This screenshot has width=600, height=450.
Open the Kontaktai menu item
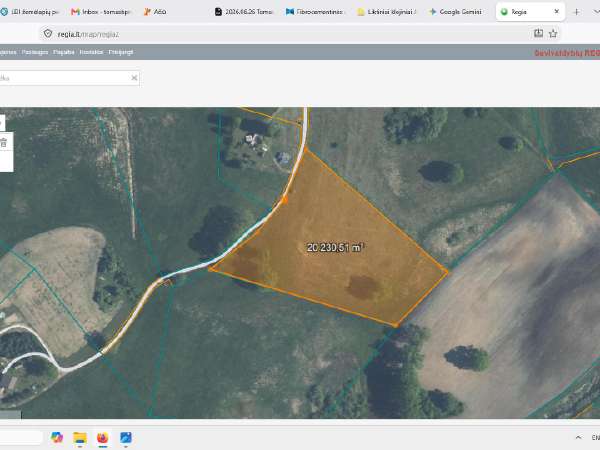91,52
